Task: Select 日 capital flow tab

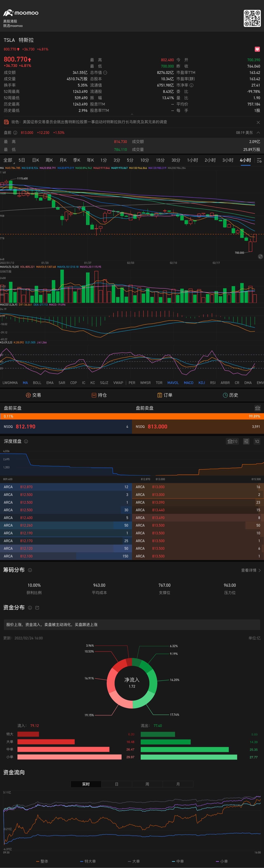Action: [117, 784]
